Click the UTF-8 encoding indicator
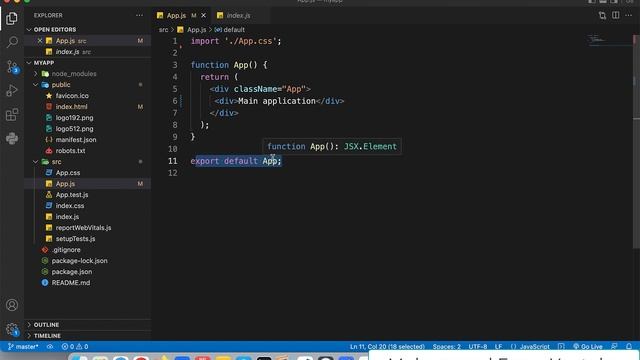Image resolution: width=640 pixels, height=360 pixels. click(478, 347)
